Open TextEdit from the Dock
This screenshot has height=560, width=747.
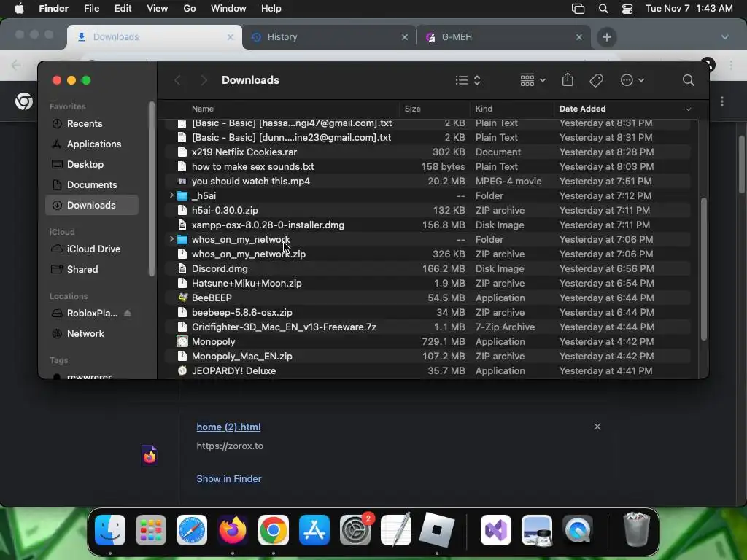(x=396, y=530)
